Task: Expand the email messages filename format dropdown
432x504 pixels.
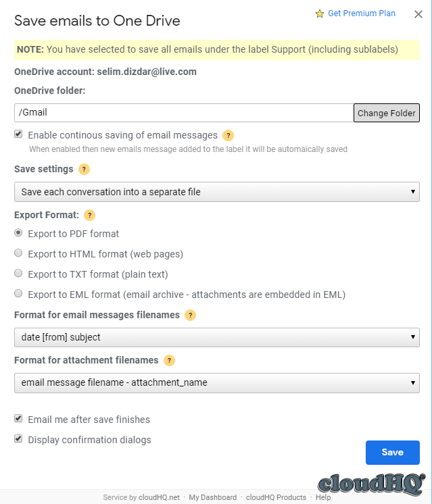Action: point(216,337)
